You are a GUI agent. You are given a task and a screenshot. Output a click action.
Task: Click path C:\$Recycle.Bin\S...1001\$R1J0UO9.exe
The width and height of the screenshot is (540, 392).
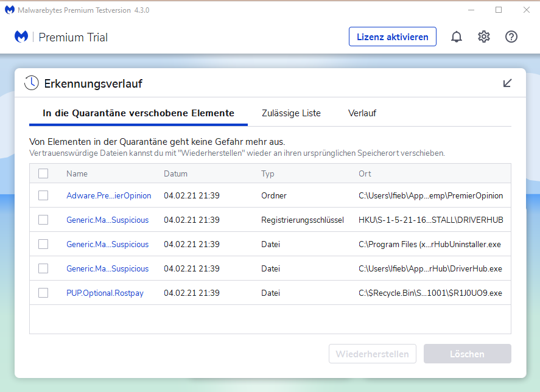[x=430, y=293]
